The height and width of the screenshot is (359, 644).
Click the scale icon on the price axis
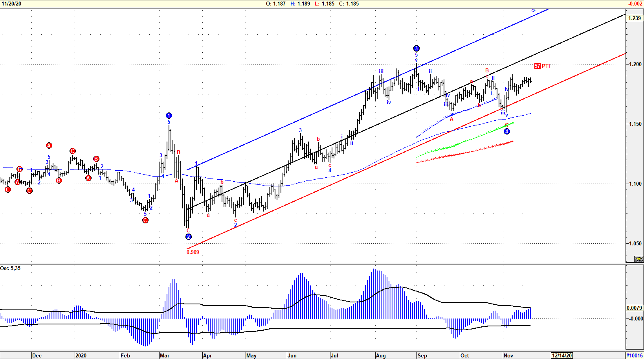638,259
